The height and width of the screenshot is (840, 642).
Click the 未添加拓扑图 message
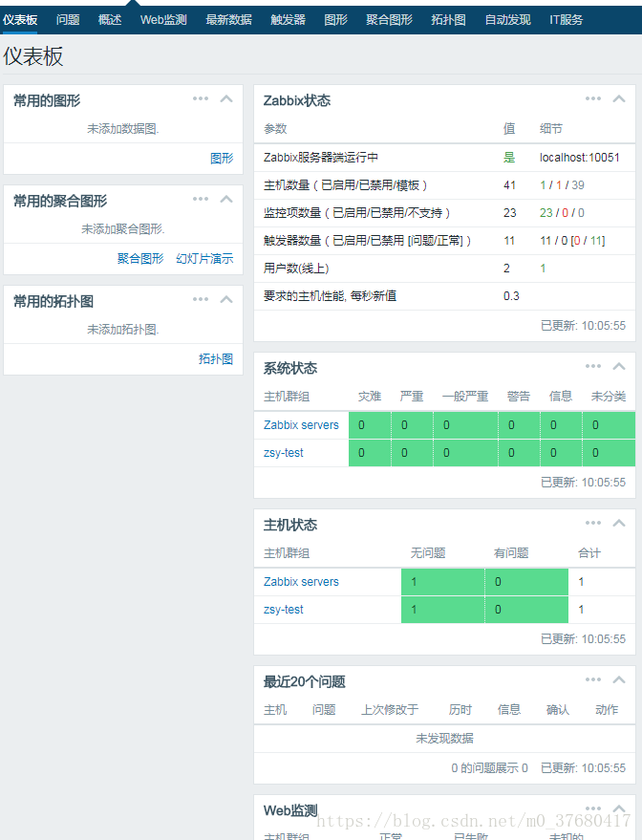click(x=123, y=330)
